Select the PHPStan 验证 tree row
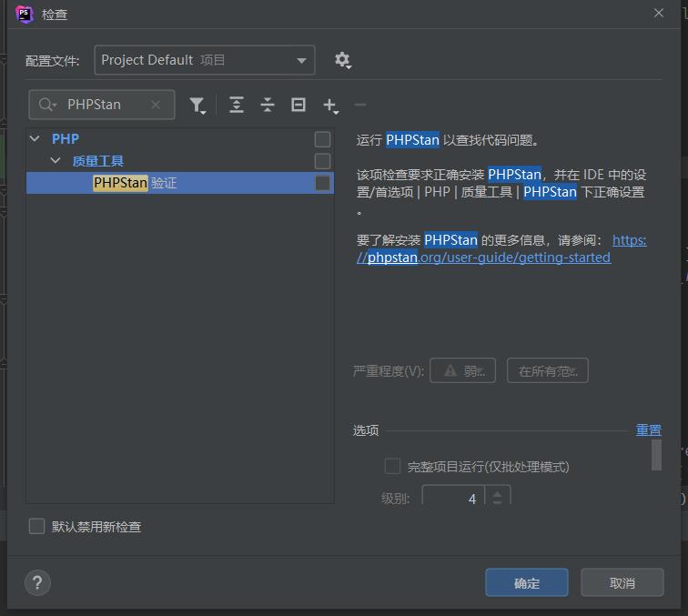This screenshot has height=616, width=688. click(180, 183)
